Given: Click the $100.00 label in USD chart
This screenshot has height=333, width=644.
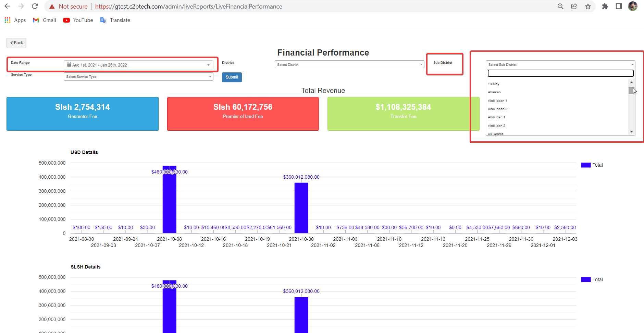Looking at the screenshot, I should [82, 227].
